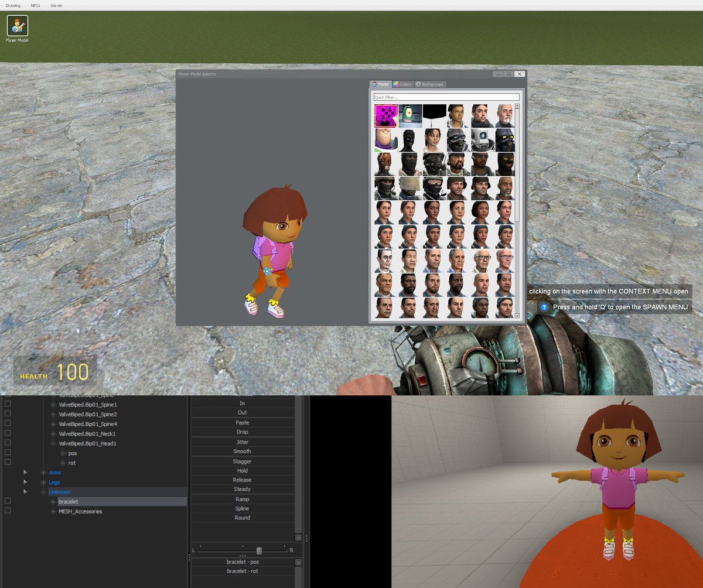703x588 pixels.
Task: Select the Buzz Lightyear purple-hood model icon
Action: [386, 140]
